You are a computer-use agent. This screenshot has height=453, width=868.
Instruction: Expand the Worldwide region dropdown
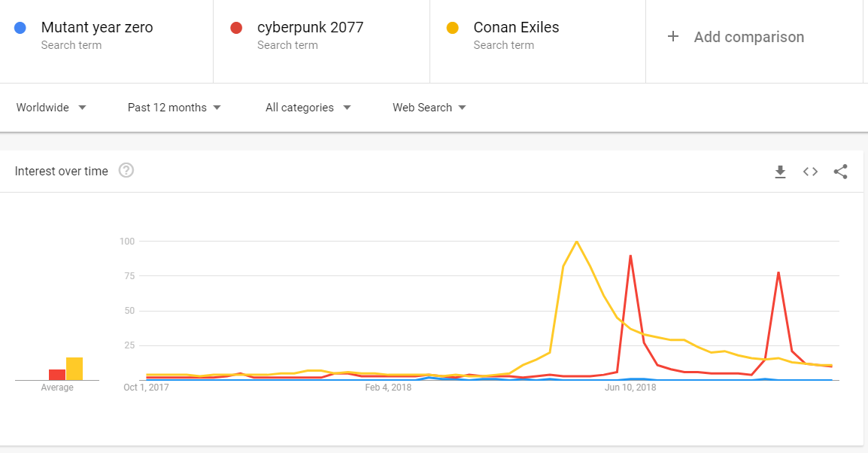[51, 108]
